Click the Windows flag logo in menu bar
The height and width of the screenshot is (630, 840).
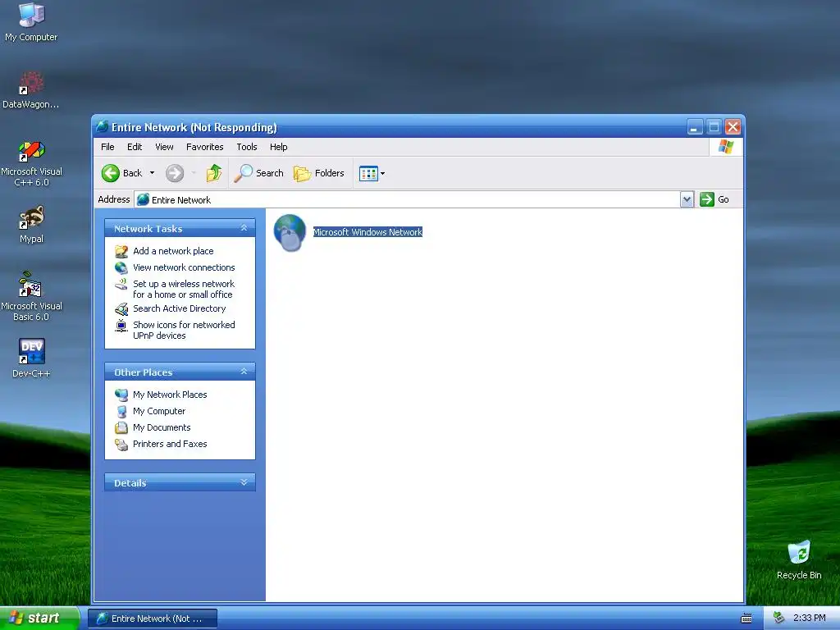coord(726,147)
